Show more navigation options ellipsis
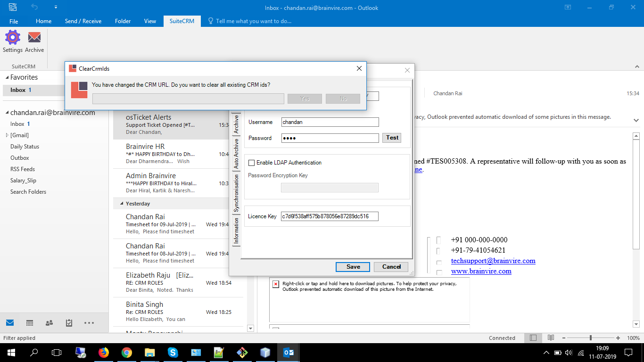The image size is (644, 362). (89, 323)
